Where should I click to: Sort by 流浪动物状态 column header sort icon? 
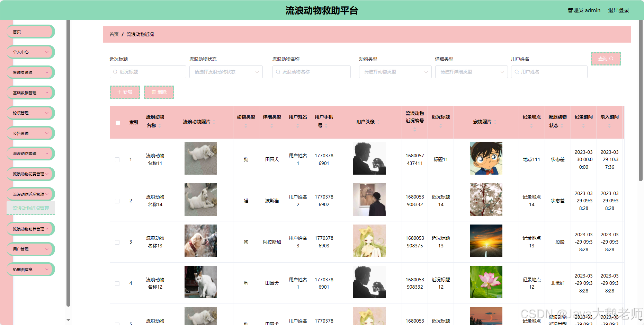[562, 126]
